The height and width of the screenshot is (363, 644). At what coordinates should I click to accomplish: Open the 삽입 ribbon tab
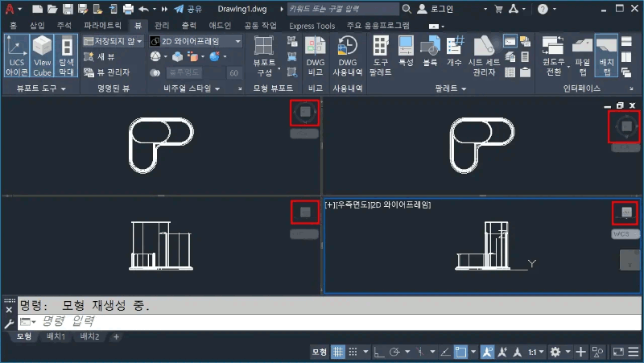point(37,26)
